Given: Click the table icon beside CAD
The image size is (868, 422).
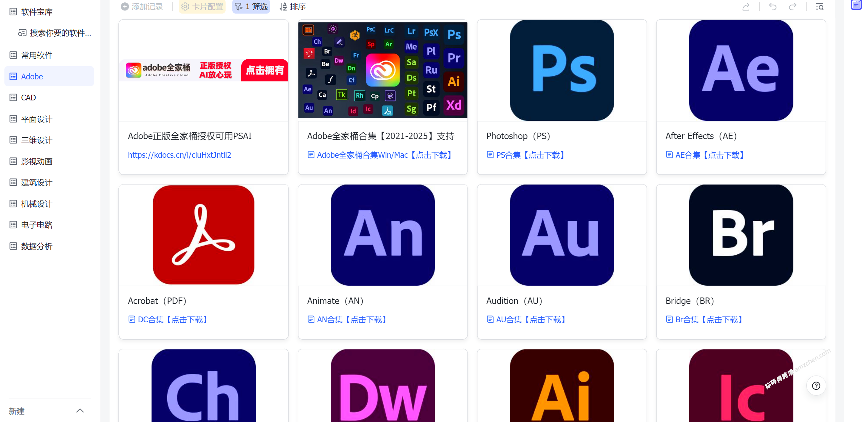Looking at the screenshot, I should pyautogui.click(x=13, y=98).
